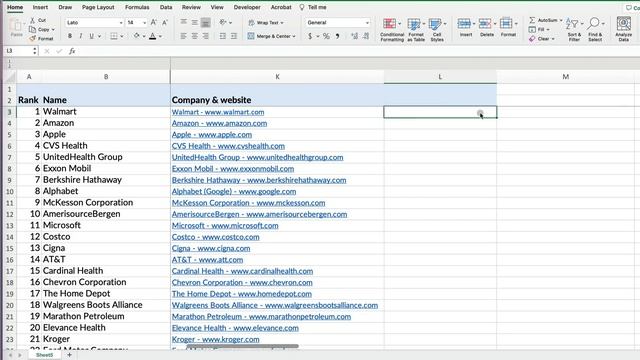Expand the underline style arrow
The image size is (640, 360).
99,36
